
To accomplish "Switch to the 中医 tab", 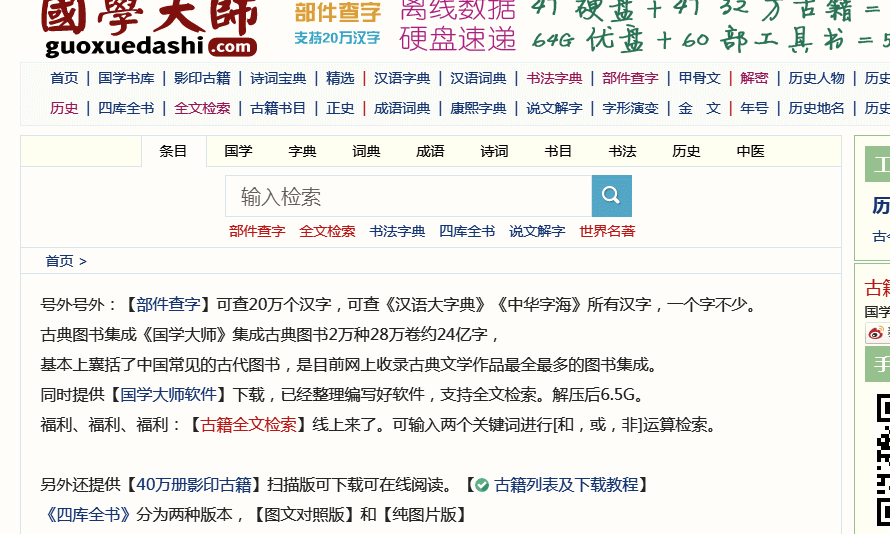I will (750, 151).
